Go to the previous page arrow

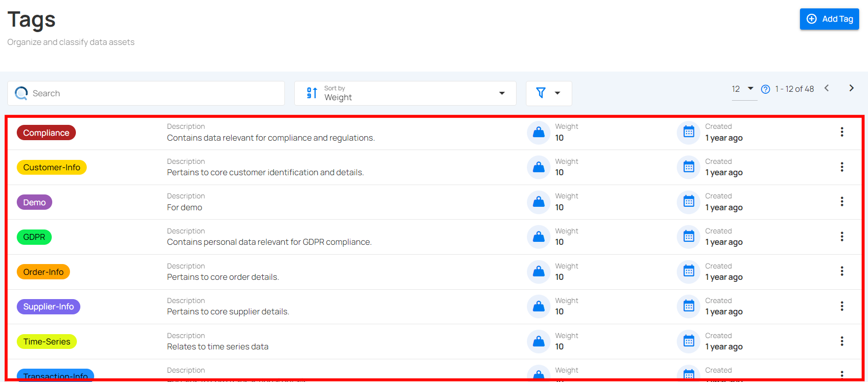pos(827,88)
